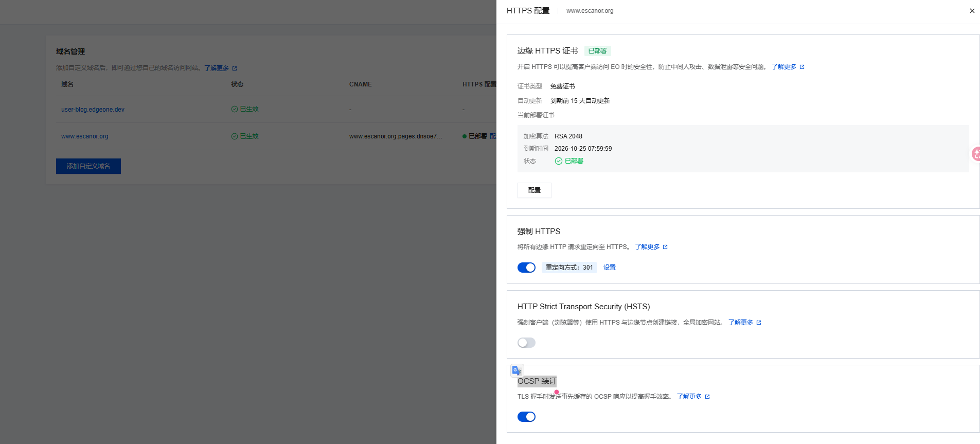Click the pink floating widget icon
The image size is (980, 444).
(976, 154)
